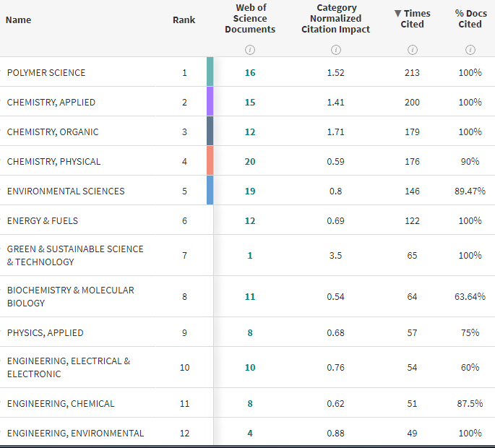Click the Name column header
Image resolution: width=495 pixels, height=448 pixels.
(19, 20)
